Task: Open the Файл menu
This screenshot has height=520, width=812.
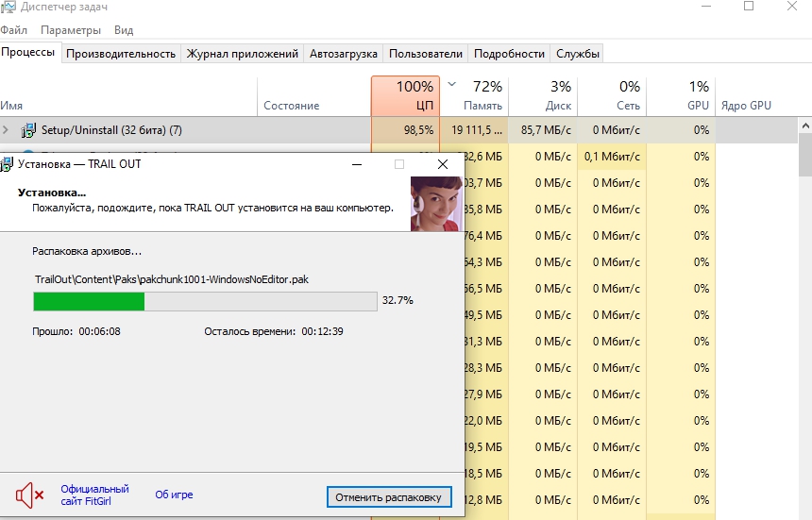Action: tap(13, 30)
